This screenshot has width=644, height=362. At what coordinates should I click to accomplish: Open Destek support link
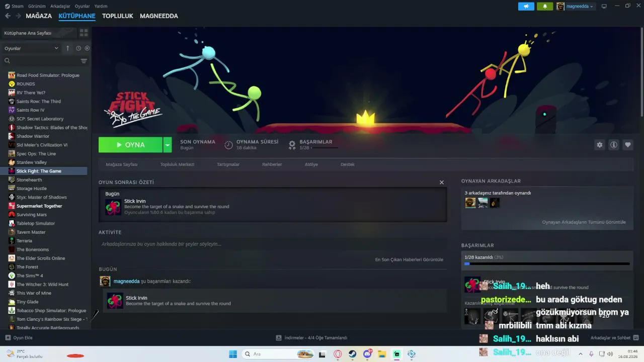(x=348, y=164)
